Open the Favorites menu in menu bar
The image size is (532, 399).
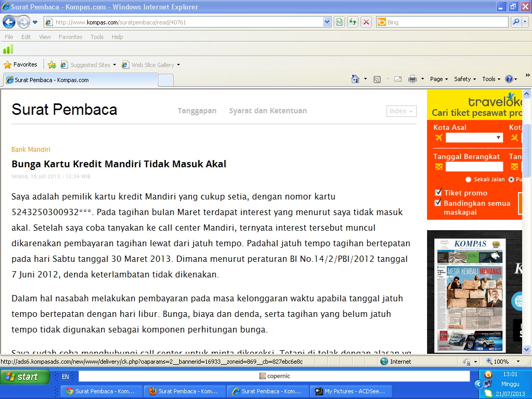[70, 37]
